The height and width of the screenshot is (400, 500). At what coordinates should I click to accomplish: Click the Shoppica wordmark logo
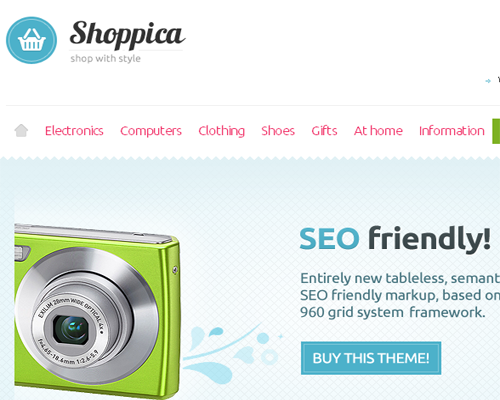[127, 34]
